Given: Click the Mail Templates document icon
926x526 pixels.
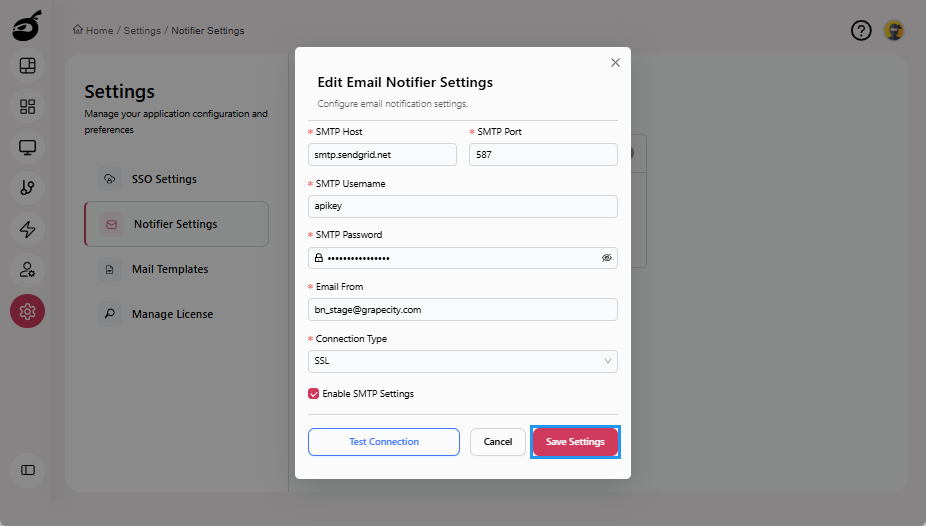Looking at the screenshot, I should pos(110,269).
